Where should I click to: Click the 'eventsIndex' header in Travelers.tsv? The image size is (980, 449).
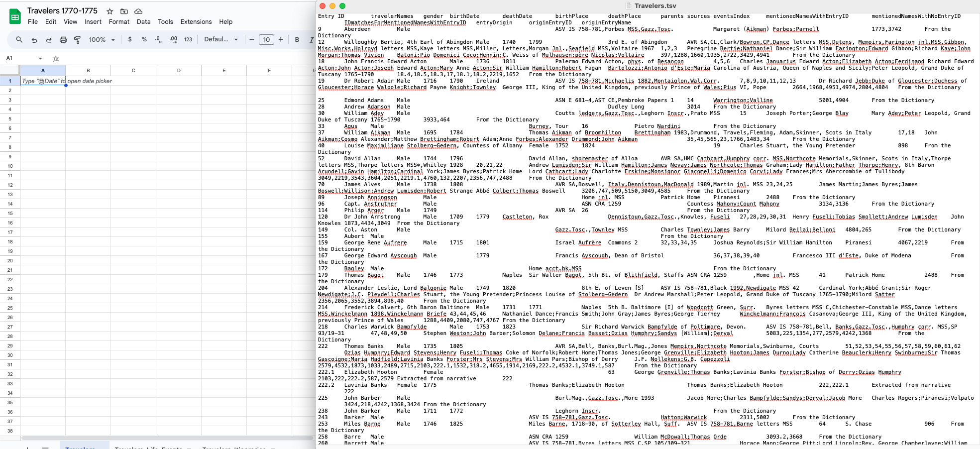click(x=731, y=16)
